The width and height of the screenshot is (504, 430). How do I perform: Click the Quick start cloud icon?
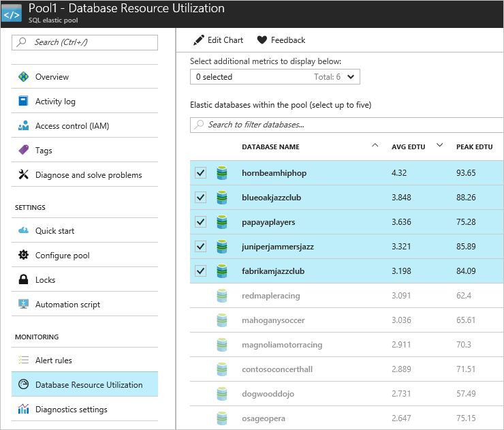click(23, 230)
